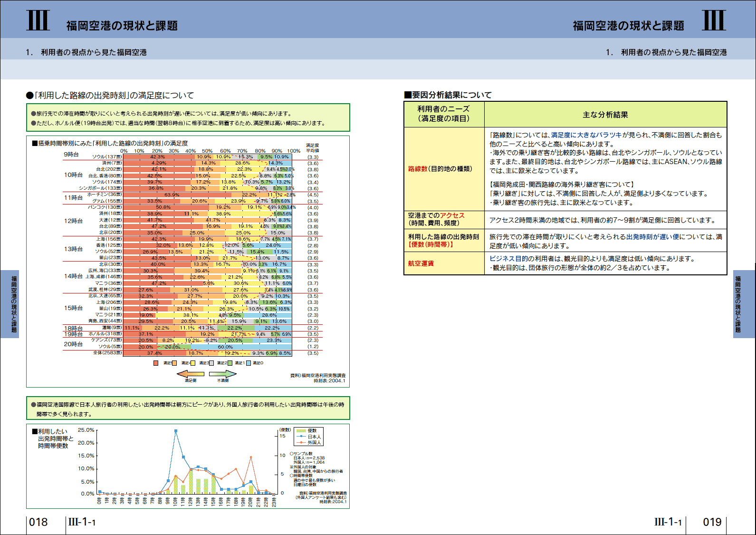The image size is (756, 535).
Task: Click the row label ケアンズ(73票)
Action: coord(106,340)
